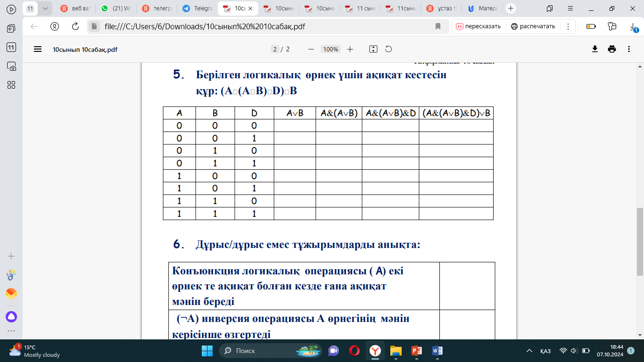Click the fit to page icon
Screen dimensions: 644x362
click(x=373, y=49)
